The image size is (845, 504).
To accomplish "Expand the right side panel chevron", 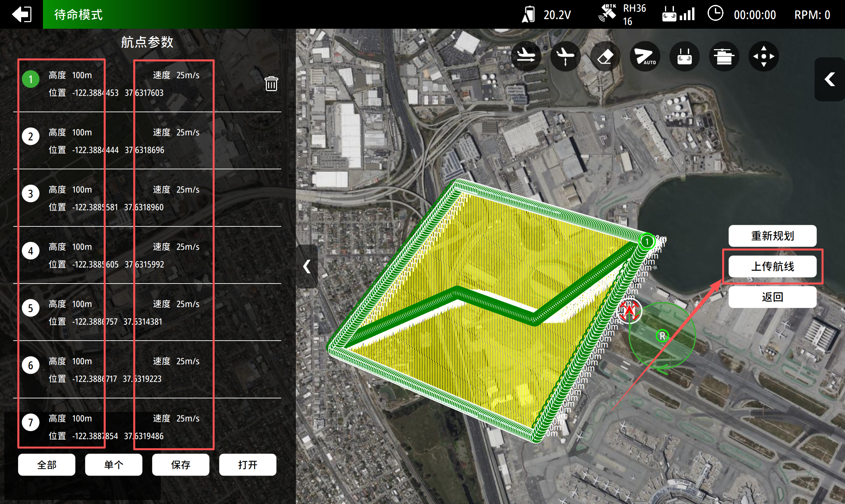I will 830,80.
